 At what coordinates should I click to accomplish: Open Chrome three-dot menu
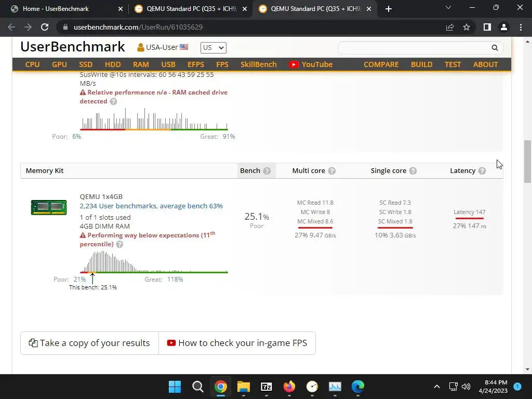(x=521, y=27)
